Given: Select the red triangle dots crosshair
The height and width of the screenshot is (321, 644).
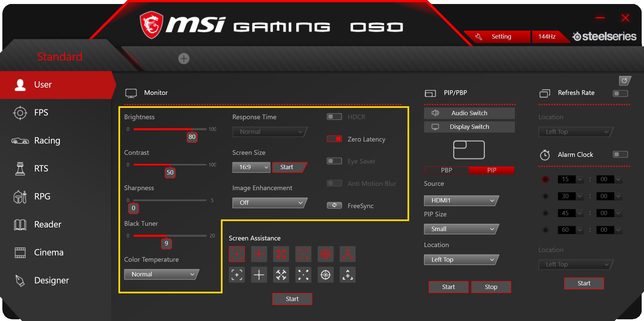Looking at the screenshot, I should click(348, 254).
